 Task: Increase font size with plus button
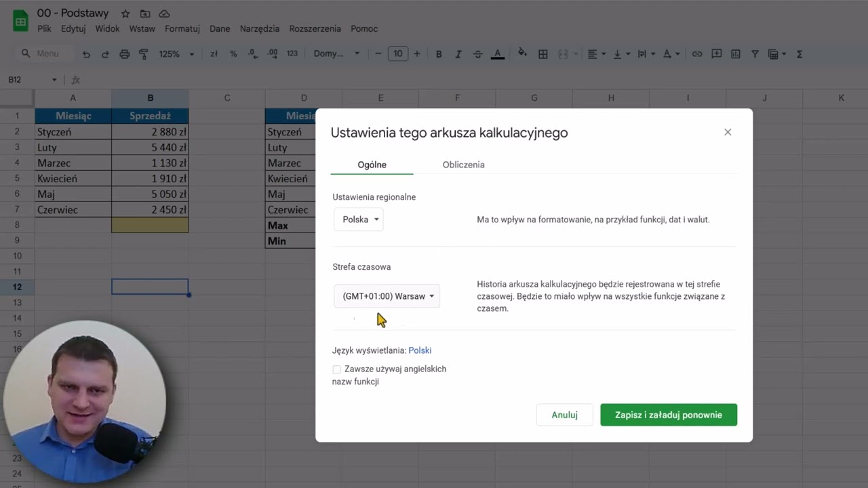417,54
